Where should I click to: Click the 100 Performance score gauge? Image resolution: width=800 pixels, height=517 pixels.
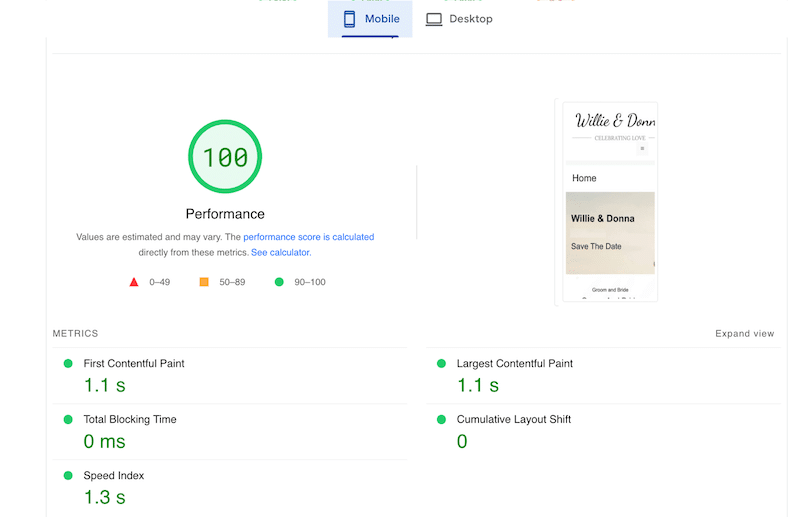click(225, 157)
